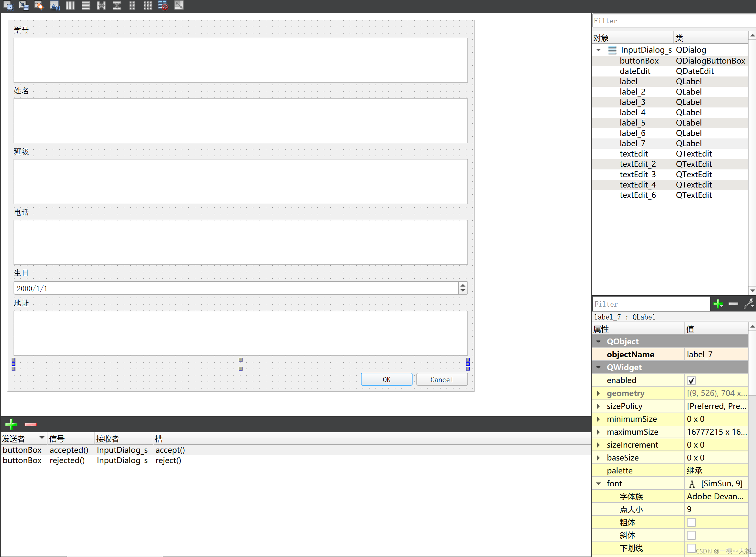The height and width of the screenshot is (557, 756).
Task: Click the property editor Filter field
Action: (x=651, y=304)
